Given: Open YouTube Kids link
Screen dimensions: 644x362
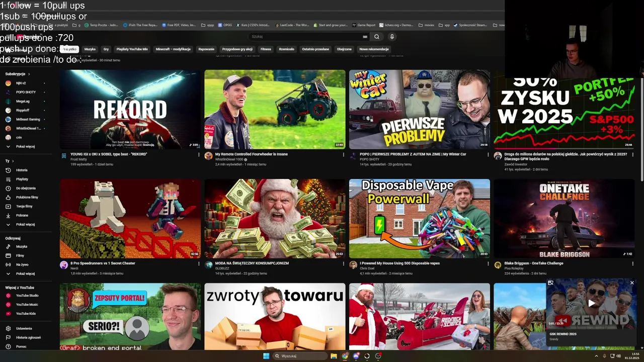Looking at the screenshot, I should [x=26, y=314].
